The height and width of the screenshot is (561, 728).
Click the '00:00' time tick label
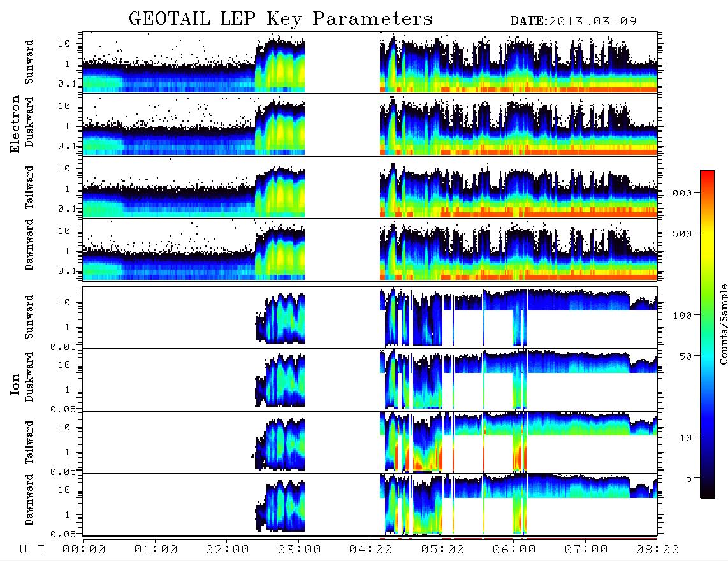point(84,550)
